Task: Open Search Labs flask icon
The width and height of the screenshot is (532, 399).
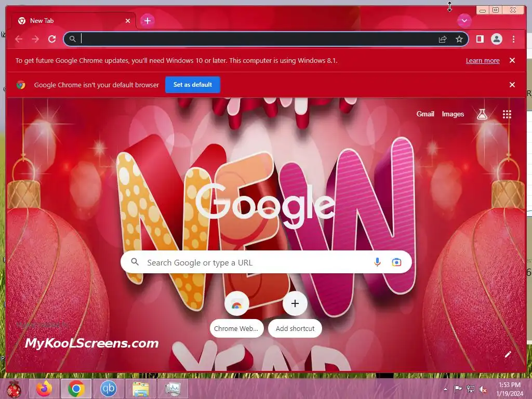Action: 482,114
